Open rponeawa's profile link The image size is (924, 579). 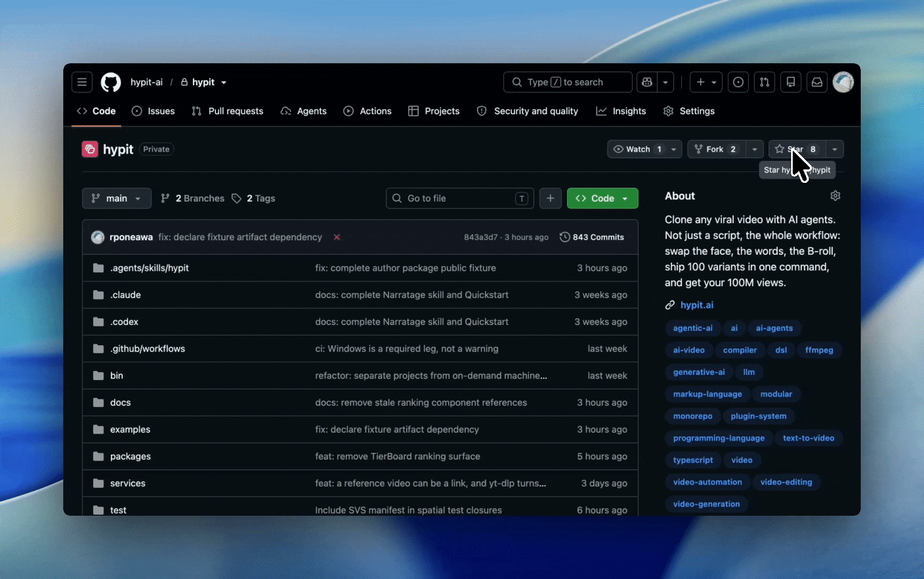coord(131,237)
